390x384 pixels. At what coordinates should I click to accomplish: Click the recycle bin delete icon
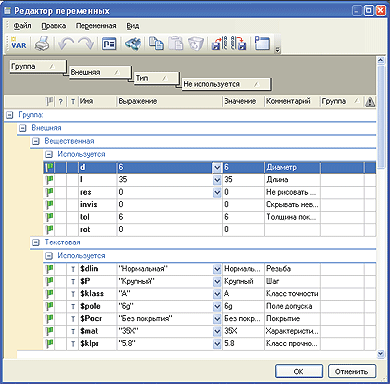coord(196,44)
